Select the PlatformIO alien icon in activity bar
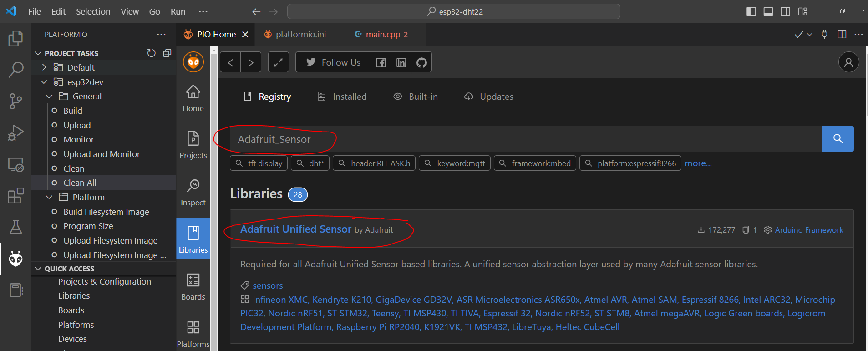 coord(15,259)
